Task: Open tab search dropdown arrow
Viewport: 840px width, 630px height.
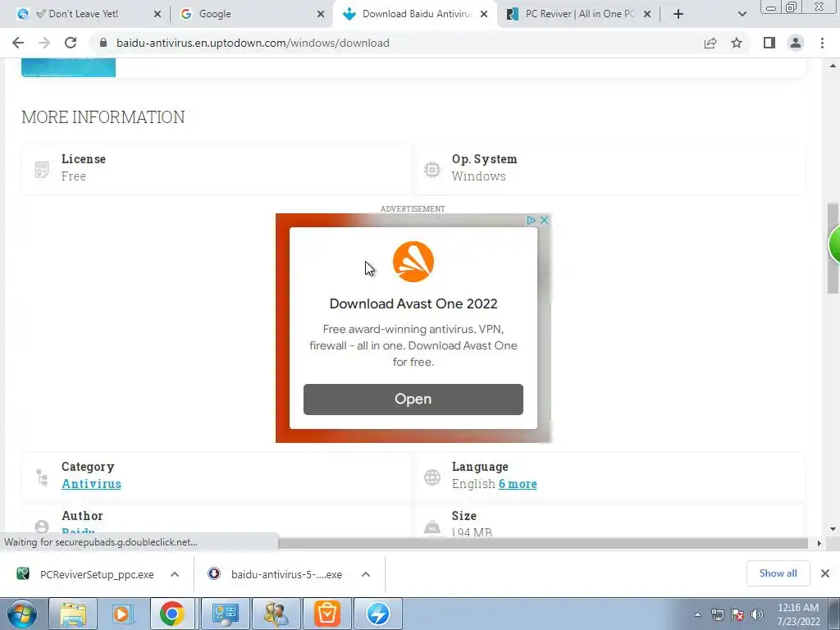Action: coord(742,14)
